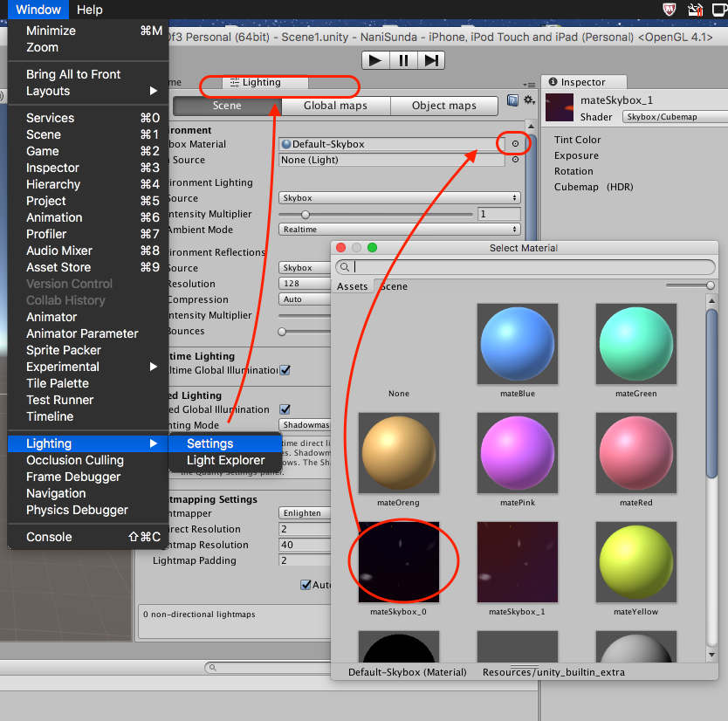Click the Scene button in Lighting panel
The height and width of the screenshot is (721, 728).
click(x=227, y=106)
